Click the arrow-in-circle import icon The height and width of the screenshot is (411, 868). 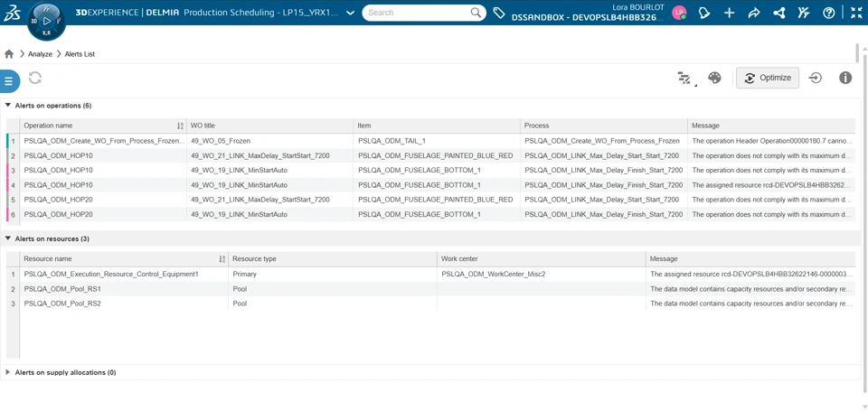[x=815, y=78]
